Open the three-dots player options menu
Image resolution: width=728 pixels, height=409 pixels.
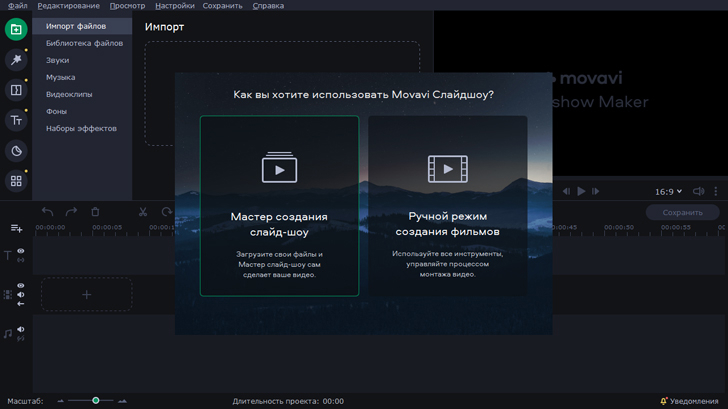click(716, 191)
